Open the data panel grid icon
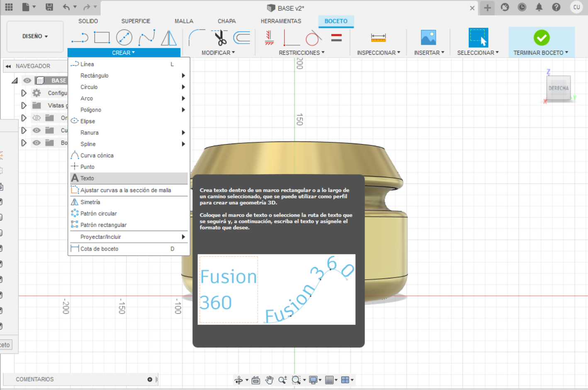Image resolution: width=588 pixels, height=390 pixels. [x=9, y=7]
